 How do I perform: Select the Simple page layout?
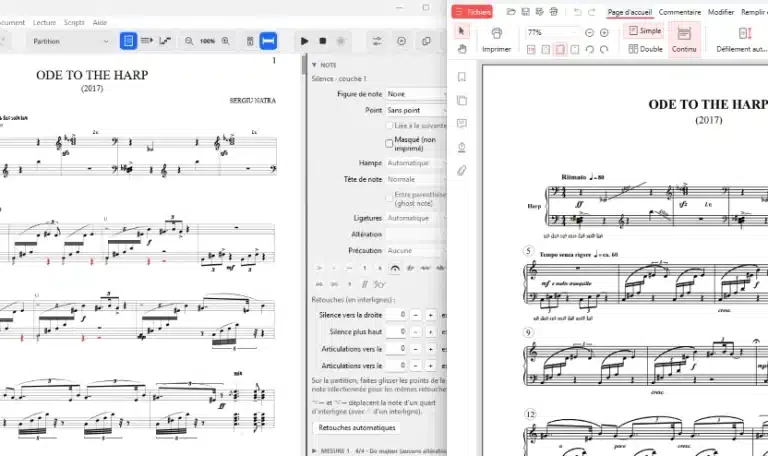point(645,31)
